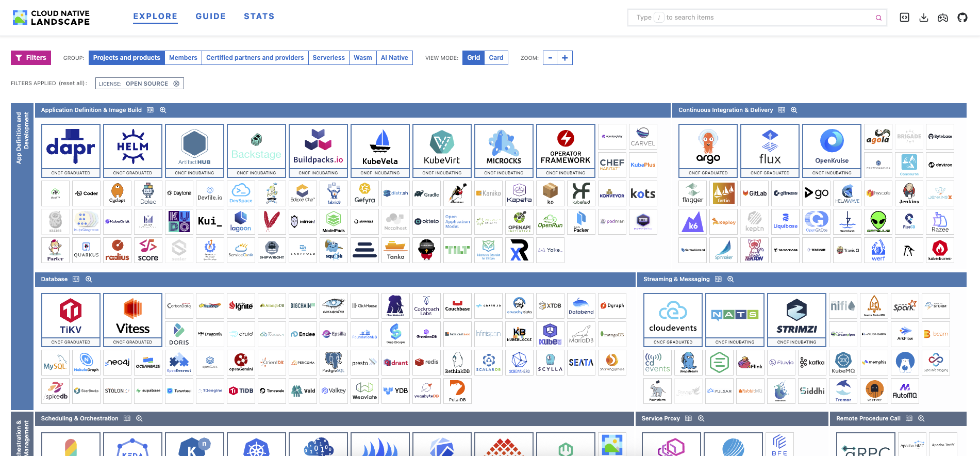Open card list for Application Definition & Image Build
Screen dimensions: 980x456
(150, 110)
